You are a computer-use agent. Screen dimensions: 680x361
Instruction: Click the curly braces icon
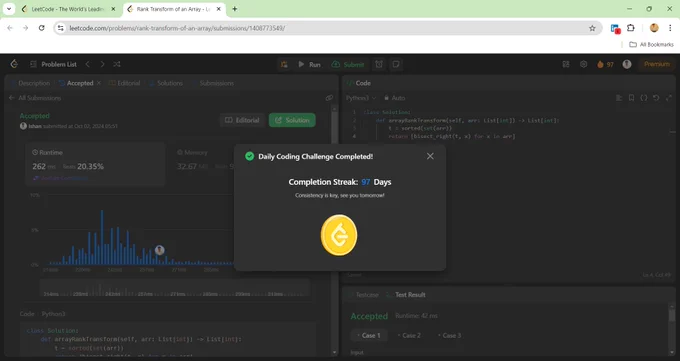point(644,98)
